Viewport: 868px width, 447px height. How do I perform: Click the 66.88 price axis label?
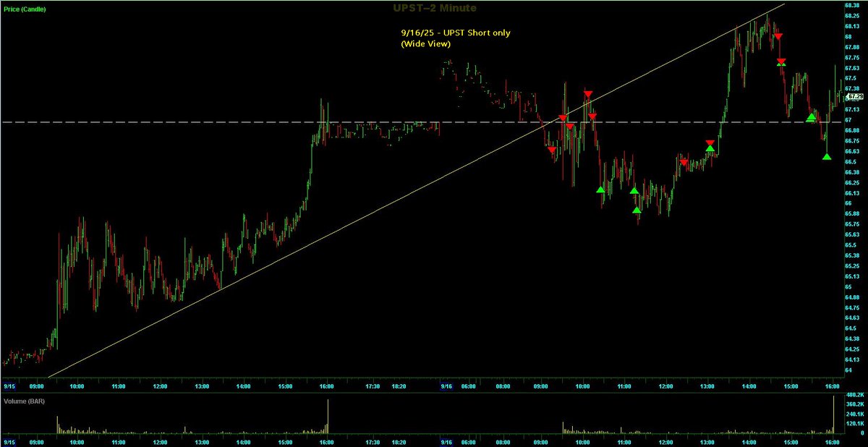click(x=851, y=130)
